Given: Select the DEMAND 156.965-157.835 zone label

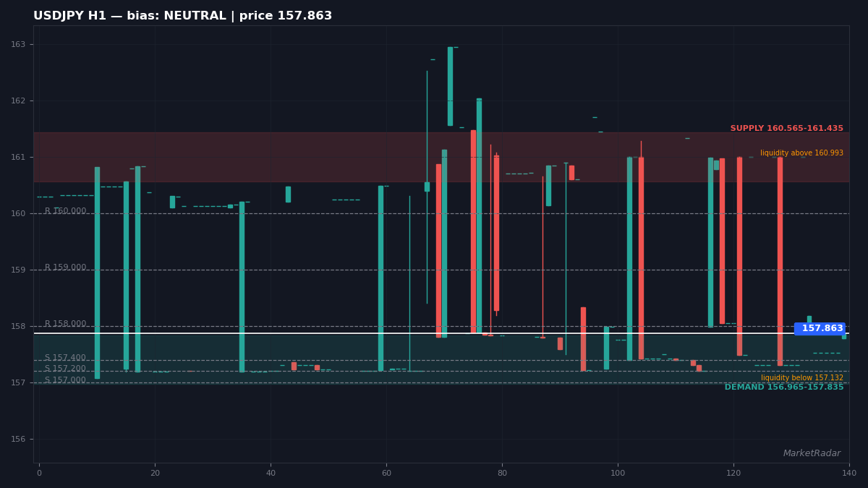Looking at the screenshot, I should point(784,388).
